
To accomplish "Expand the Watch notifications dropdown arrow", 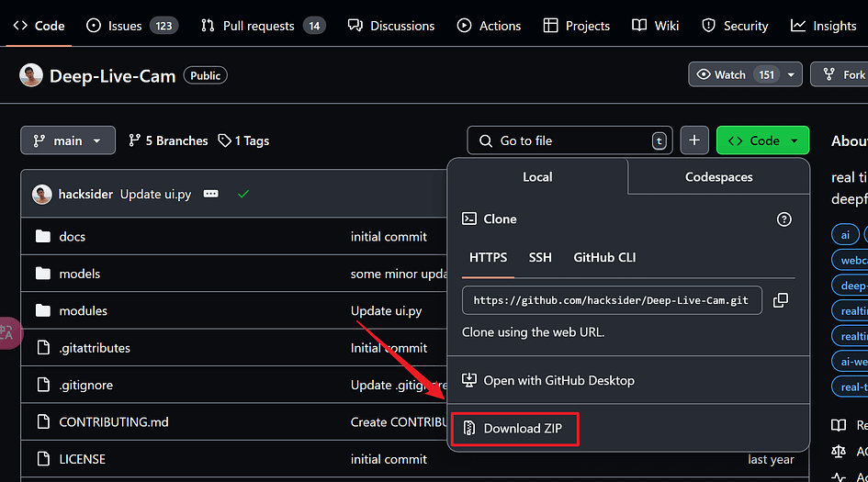I will click(x=792, y=74).
